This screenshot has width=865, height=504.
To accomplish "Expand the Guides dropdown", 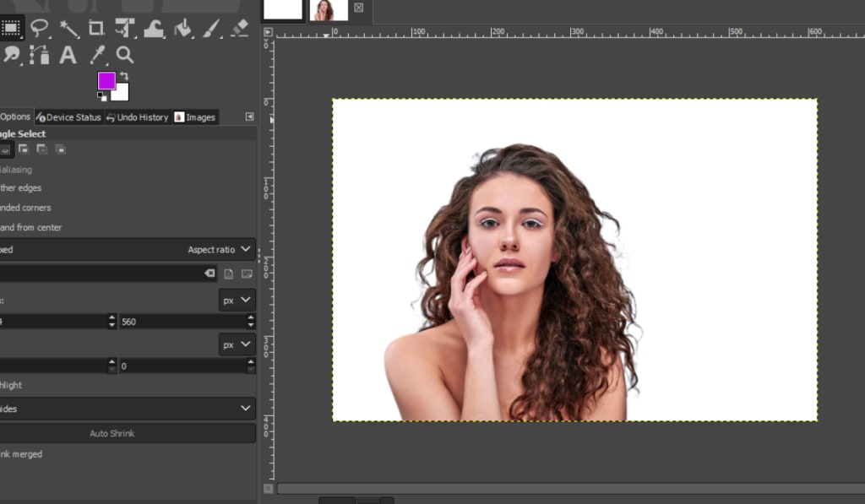I will [x=127, y=409].
